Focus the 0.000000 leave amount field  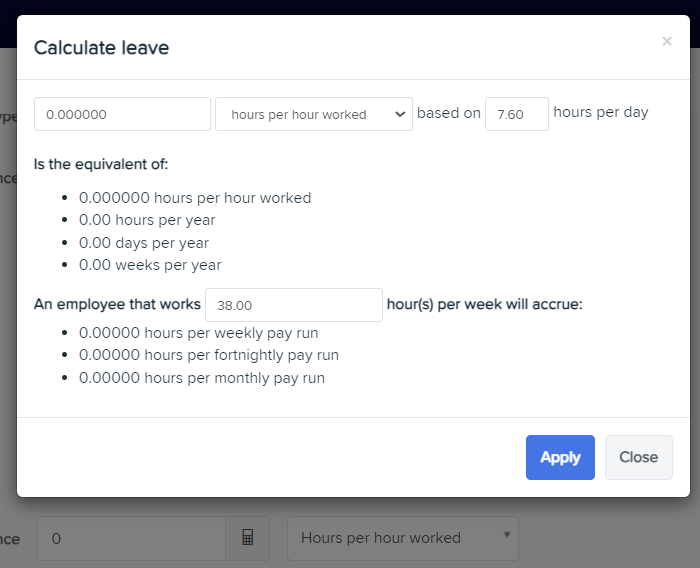(x=122, y=114)
